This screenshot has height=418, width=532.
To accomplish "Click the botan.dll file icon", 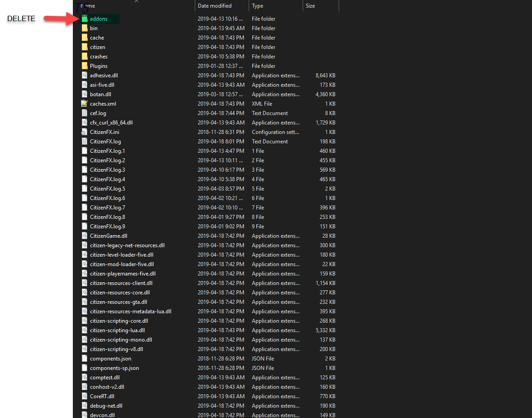I will pos(85,94).
